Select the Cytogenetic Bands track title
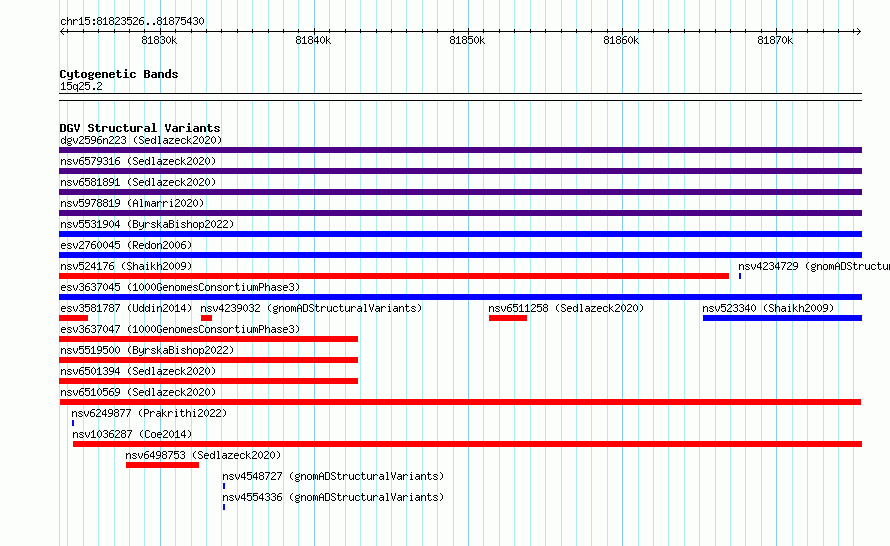Viewport: 890px width, 546px height. pyautogui.click(x=119, y=74)
